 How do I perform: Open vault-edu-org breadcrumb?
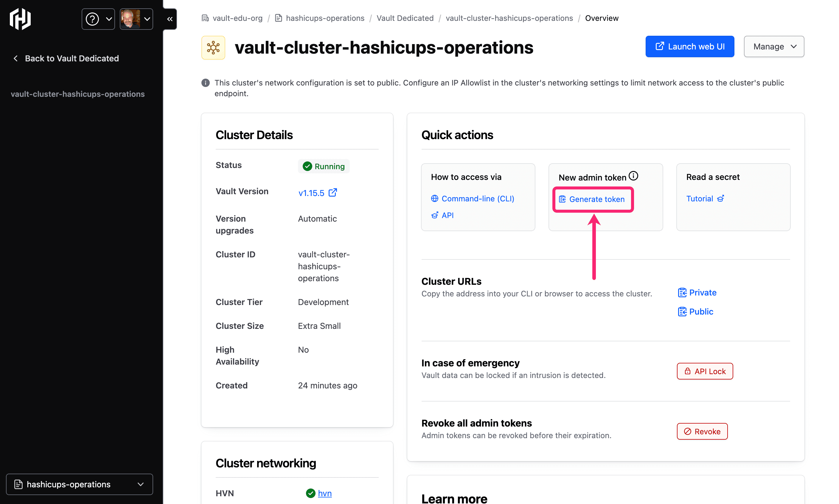[x=232, y=18]
